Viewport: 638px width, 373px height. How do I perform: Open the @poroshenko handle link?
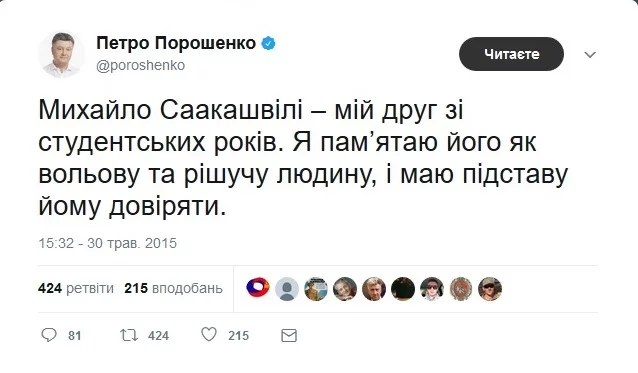tap(140, 65)
